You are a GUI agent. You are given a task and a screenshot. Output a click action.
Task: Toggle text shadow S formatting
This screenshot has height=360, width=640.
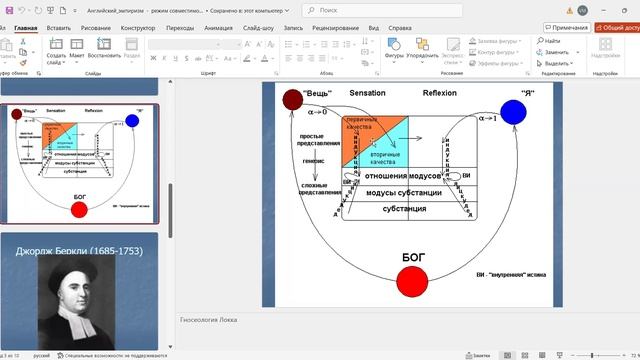(x=186, y=59)
